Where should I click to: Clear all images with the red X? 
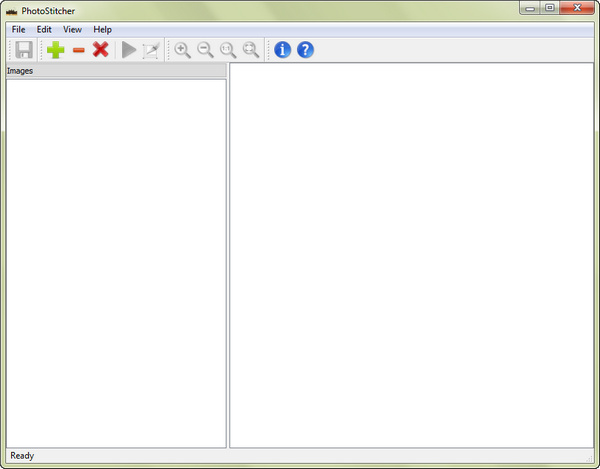[x=101, y=50]
